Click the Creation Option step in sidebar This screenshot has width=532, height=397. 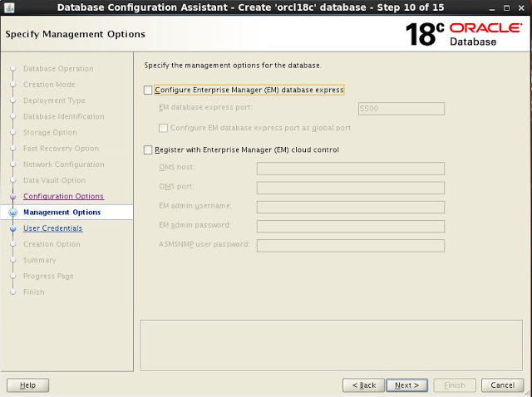(x=52, y=244)
